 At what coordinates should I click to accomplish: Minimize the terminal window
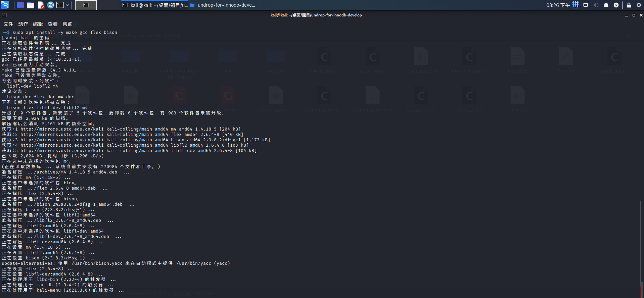coord(627,15)
